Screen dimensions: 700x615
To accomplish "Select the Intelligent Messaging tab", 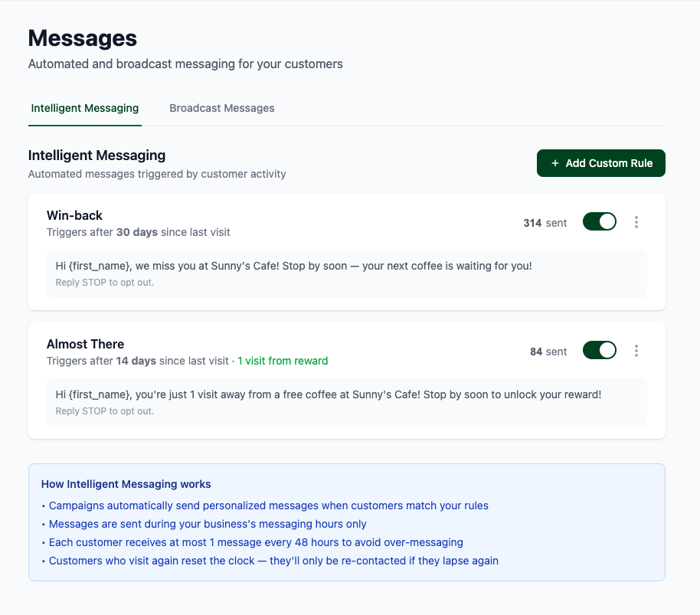I will pyautogui.click(x=84, y=108).
